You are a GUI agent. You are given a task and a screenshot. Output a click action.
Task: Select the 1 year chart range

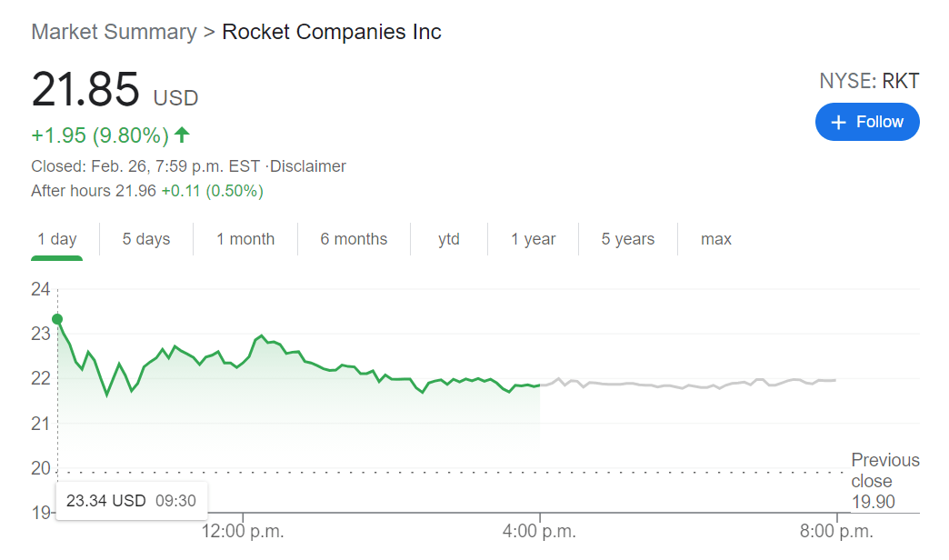click(534, 238)
